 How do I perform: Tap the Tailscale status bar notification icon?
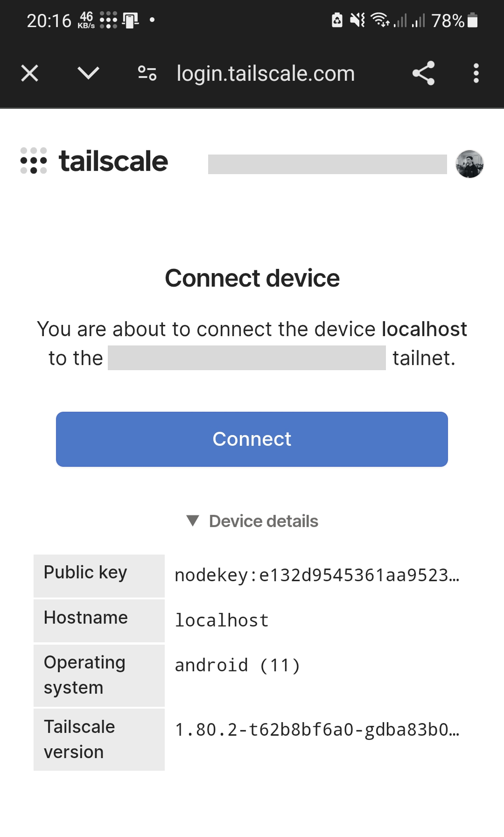point(108,20)
